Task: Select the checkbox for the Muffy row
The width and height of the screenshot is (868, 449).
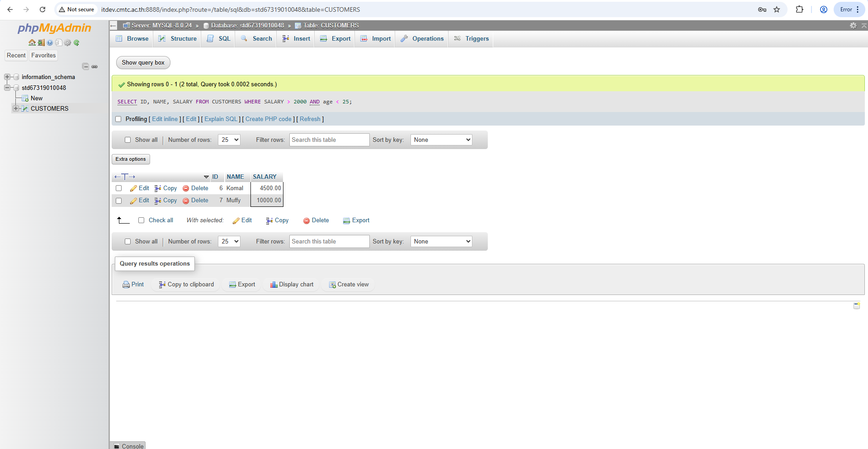Action: [x=118, y=201]
